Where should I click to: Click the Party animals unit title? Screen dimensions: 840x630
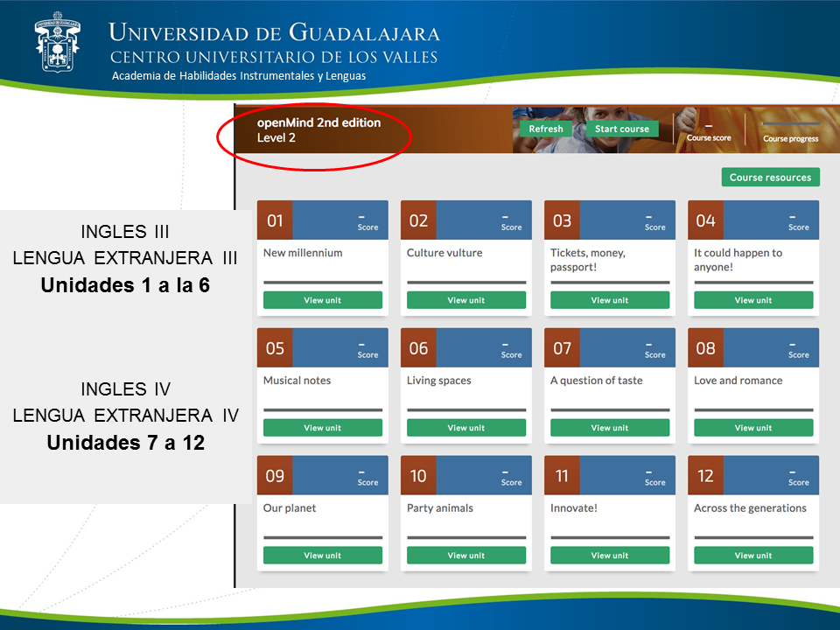(440, 507)
